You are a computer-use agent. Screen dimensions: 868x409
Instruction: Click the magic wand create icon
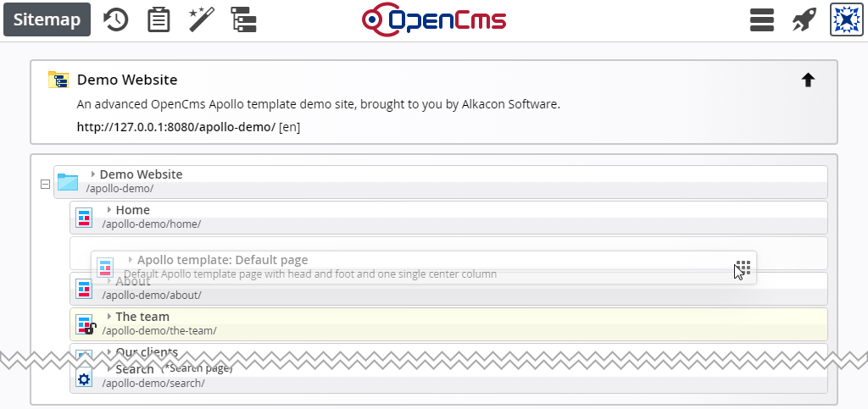coord(201,19)
